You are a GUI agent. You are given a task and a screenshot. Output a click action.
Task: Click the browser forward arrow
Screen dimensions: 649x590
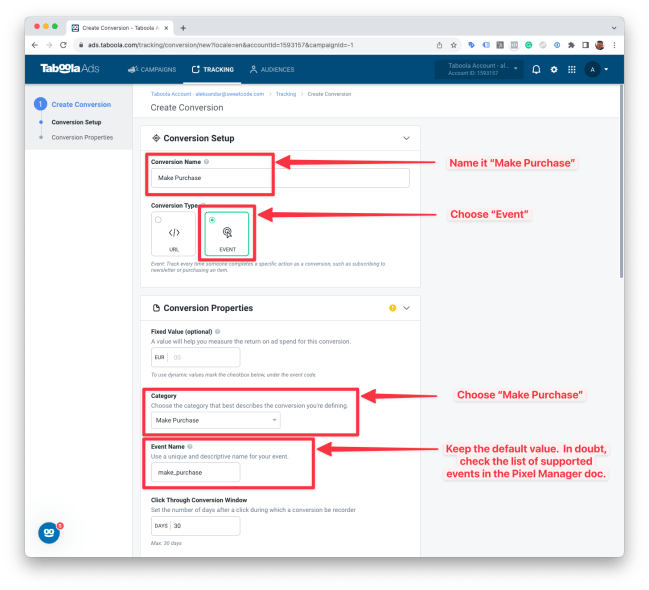tap(49, 45)
